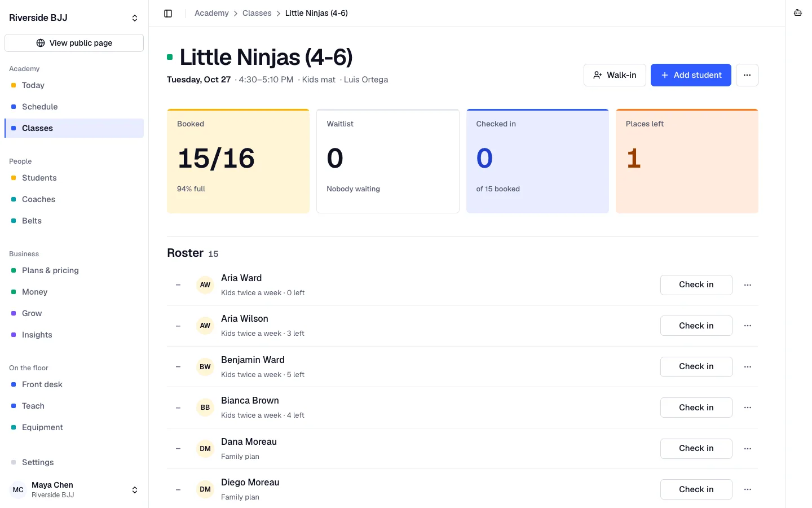
Task: Click the View public page button
Action: point(74,43)
